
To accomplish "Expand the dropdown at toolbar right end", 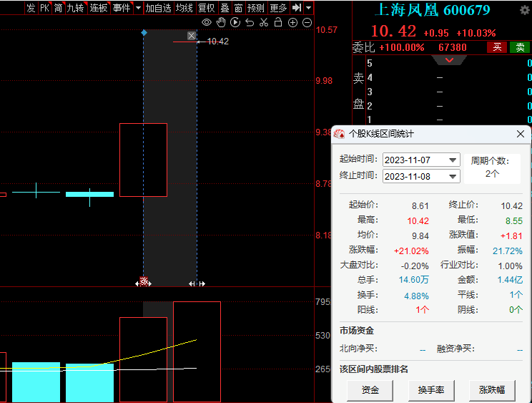I will pos(308,8).
